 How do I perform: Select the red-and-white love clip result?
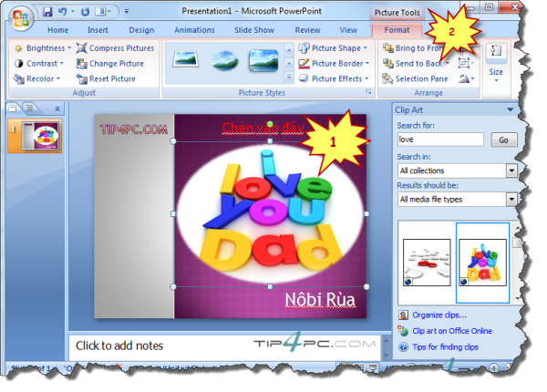point(427,263)
